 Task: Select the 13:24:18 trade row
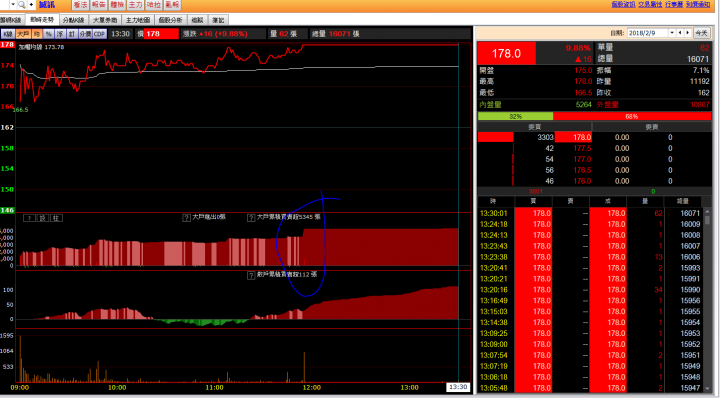coord(590,224)
